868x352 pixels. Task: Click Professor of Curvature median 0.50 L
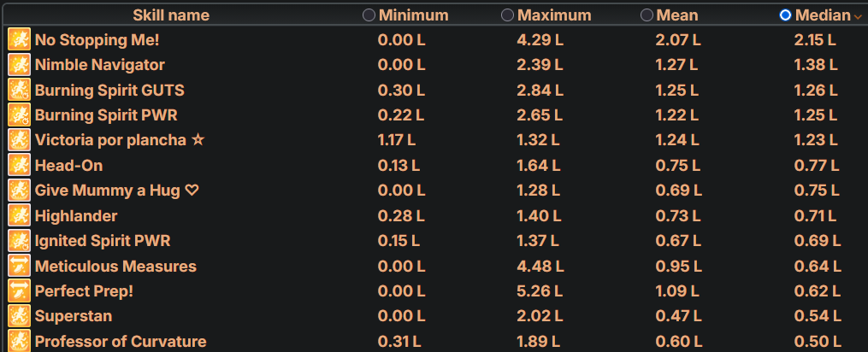coord(818,342)
